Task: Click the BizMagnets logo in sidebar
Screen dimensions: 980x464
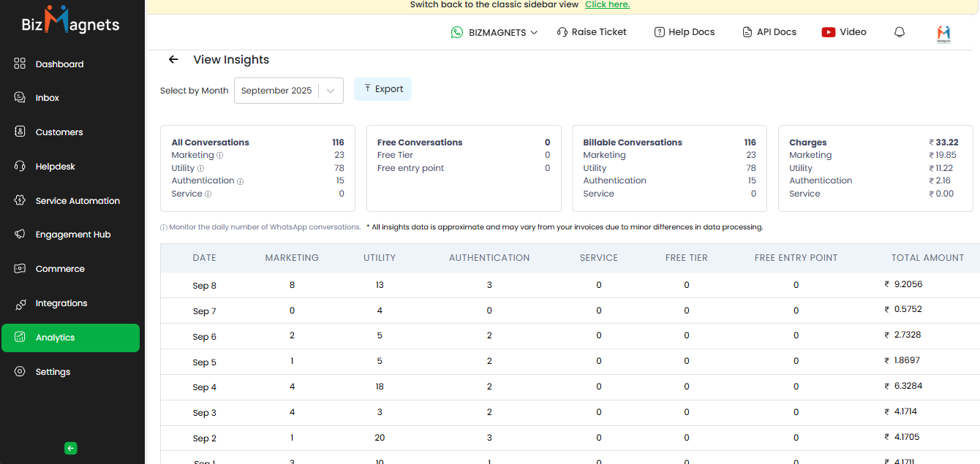Action: (70, 22)
